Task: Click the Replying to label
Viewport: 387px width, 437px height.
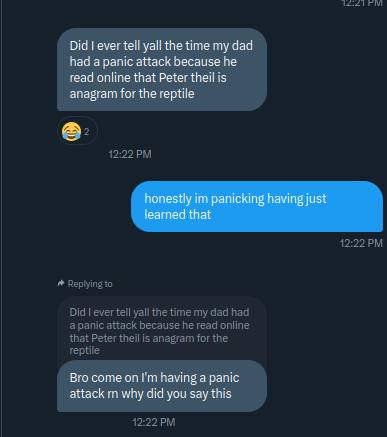Action: pyautogui.click(x=90, y=284)
